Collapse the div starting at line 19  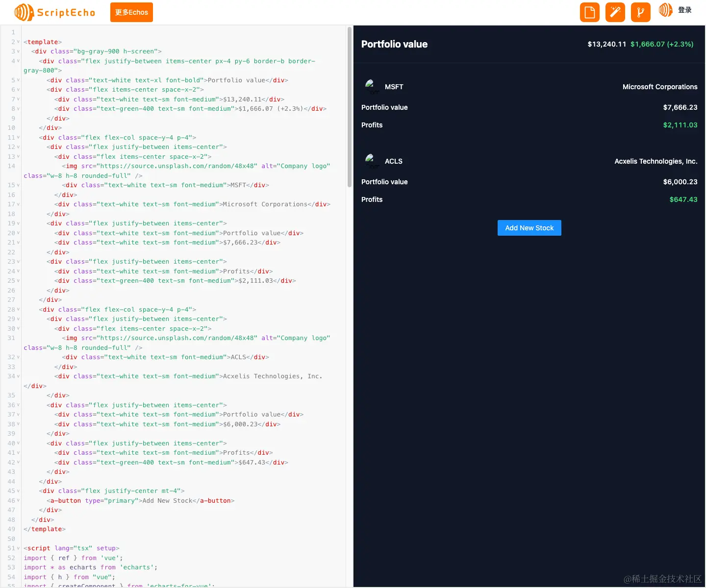coord(19,223)
